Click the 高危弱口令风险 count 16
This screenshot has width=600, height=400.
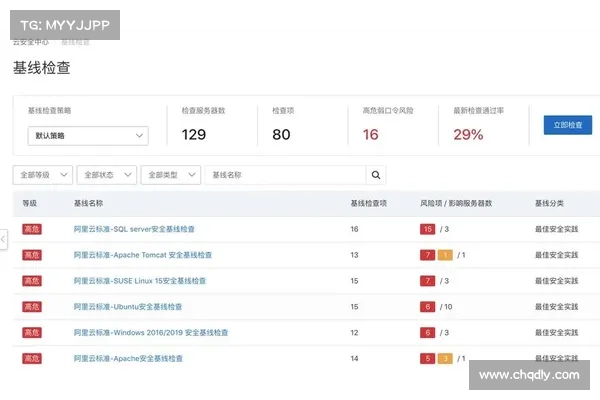(x=370, y=135)
